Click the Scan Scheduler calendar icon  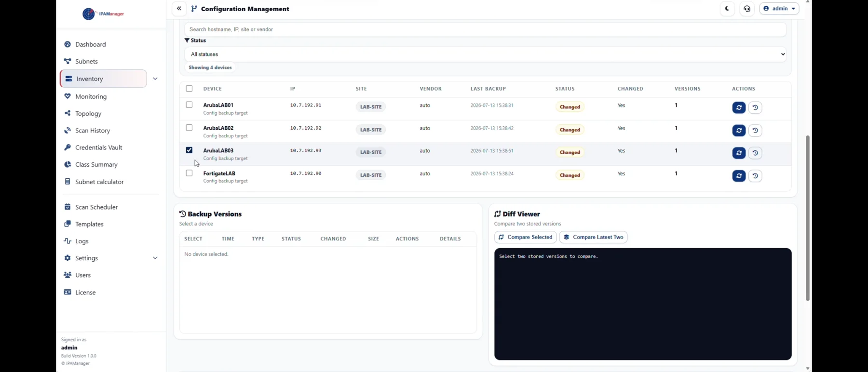tap(68, 207)
